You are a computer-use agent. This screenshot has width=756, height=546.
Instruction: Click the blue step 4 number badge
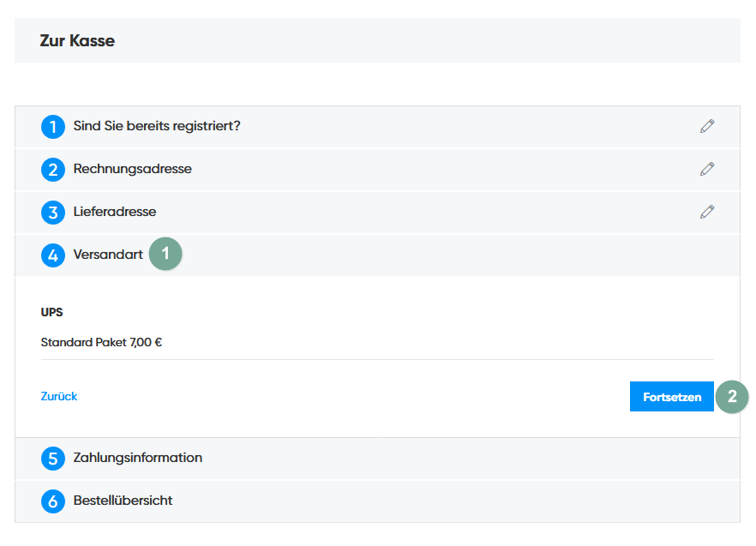tap(53, 255)
